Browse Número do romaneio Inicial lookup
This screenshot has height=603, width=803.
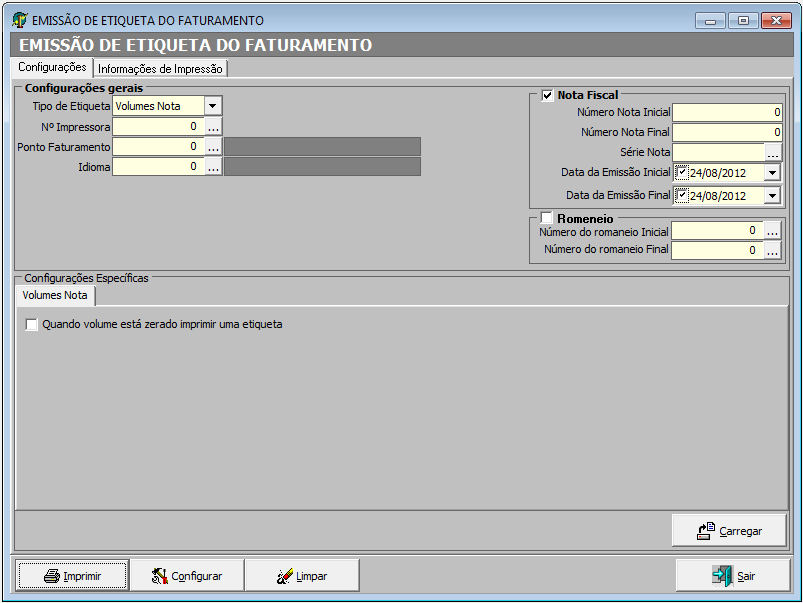pos(772,231)
